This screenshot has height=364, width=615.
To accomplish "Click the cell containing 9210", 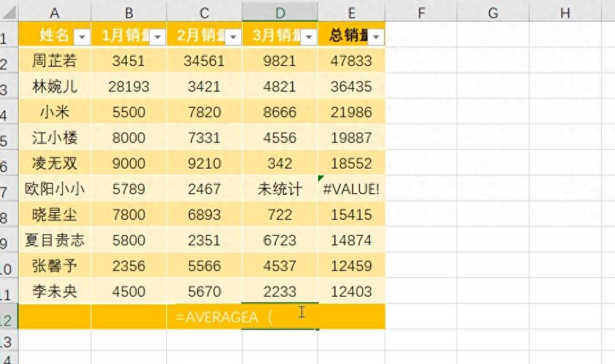I will click(205, 163).
